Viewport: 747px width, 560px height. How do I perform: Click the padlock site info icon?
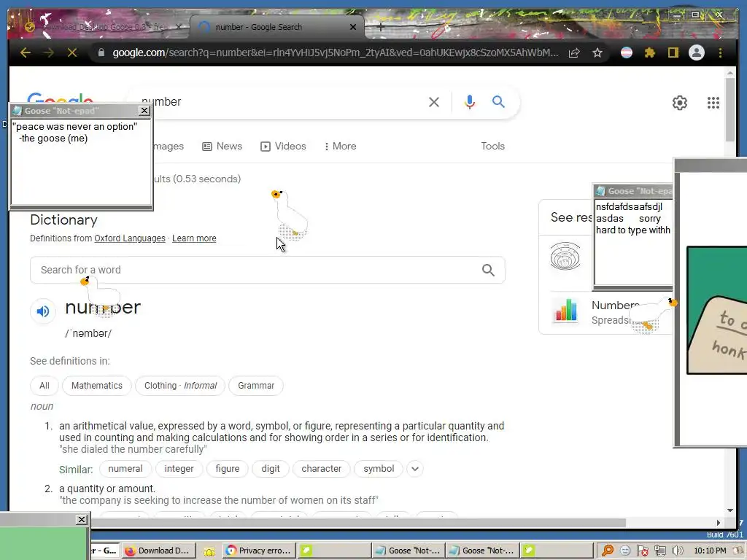point(101,52)
